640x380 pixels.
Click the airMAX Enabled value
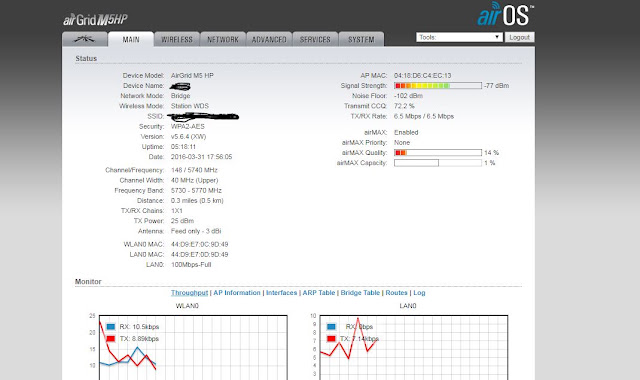coord(406,133)
